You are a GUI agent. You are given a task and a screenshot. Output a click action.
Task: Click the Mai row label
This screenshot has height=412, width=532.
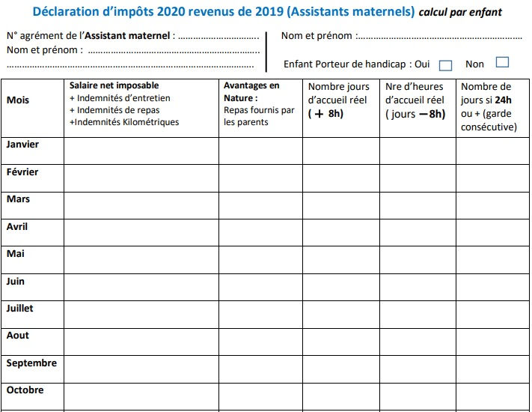click(x=15, y=254)
